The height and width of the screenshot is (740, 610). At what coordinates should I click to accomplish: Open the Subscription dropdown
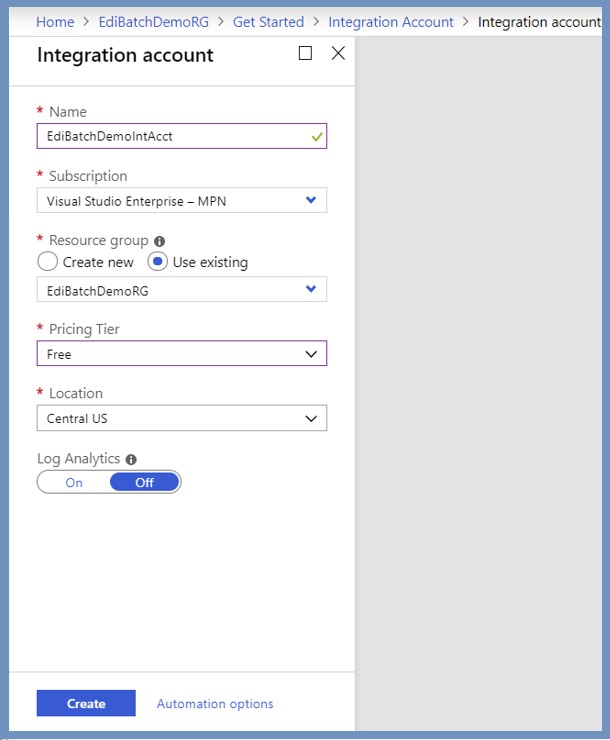coord(182,201)
